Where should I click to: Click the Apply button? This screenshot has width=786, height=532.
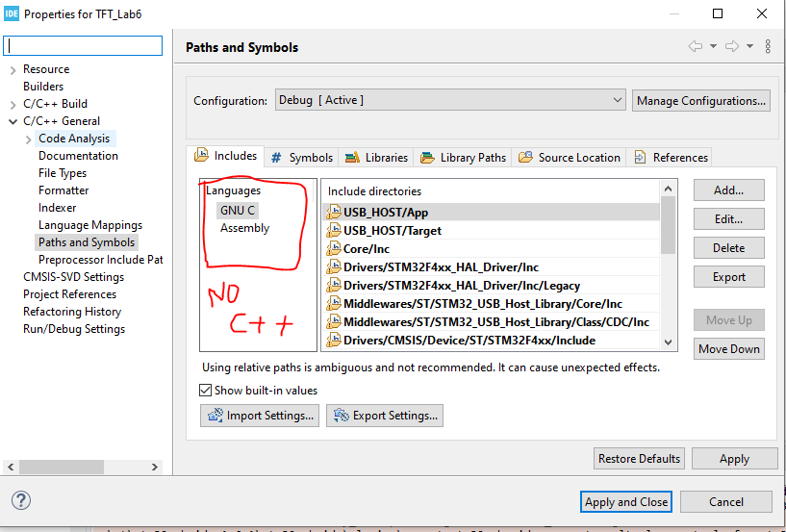[x=734, y=458]
